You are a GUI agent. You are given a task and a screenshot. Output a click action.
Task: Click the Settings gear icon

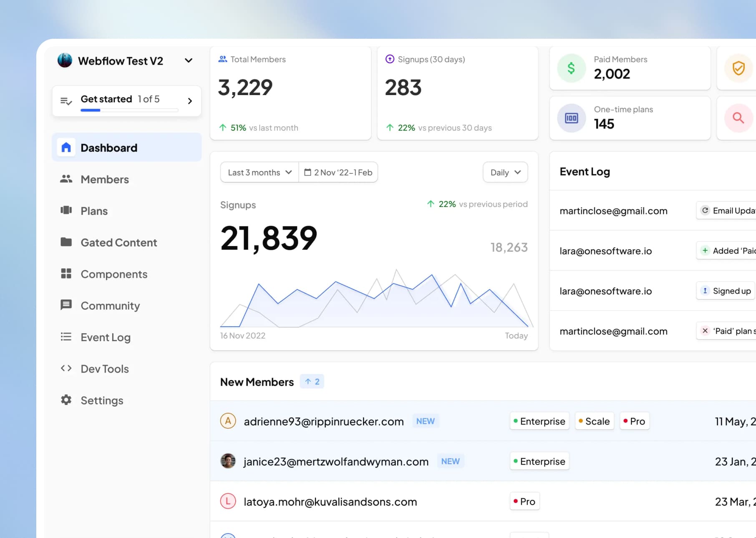66,400
